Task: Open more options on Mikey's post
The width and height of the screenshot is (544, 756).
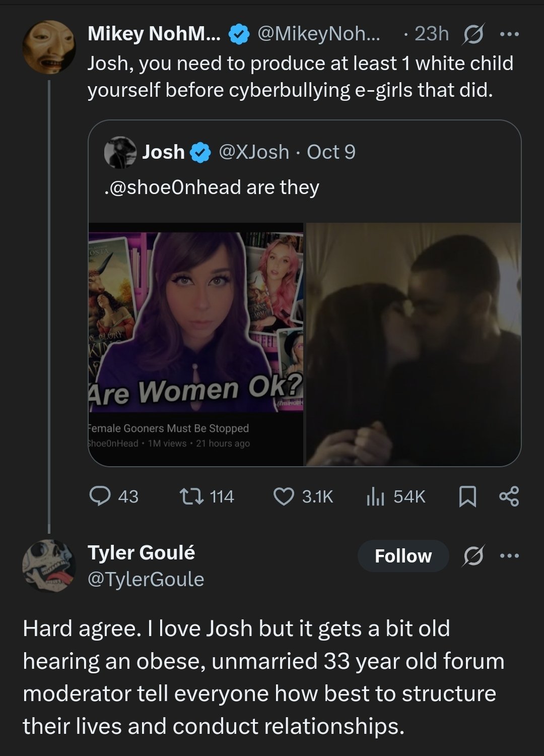Action: tap(509, 34)
